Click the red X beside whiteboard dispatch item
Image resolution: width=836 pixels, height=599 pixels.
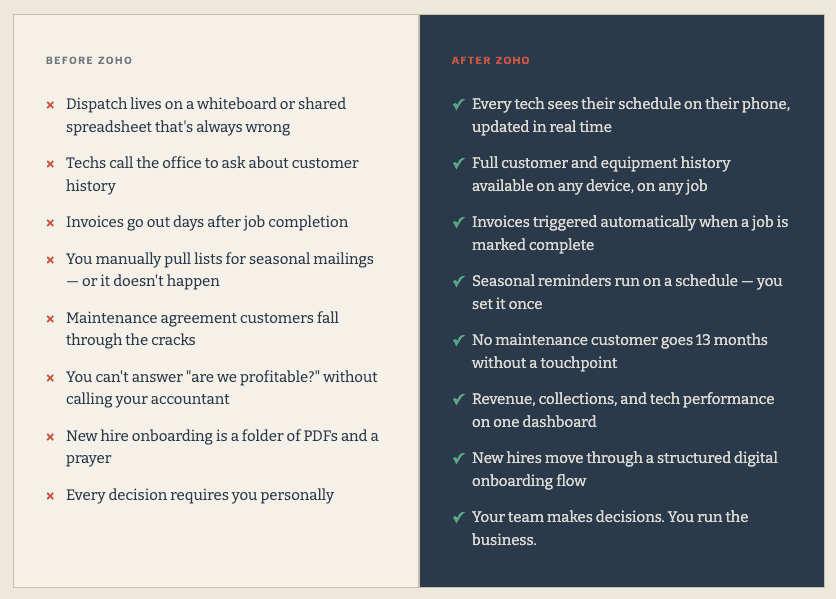50,105
